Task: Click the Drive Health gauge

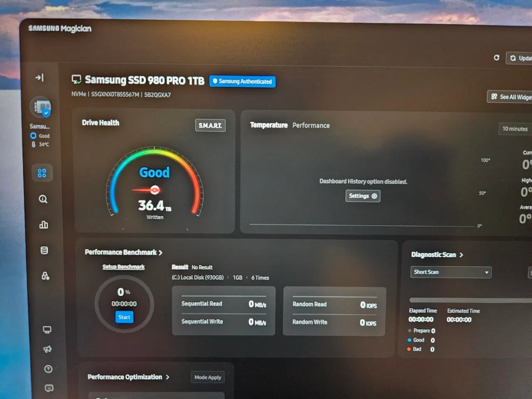Action: (x=155, y=181)
